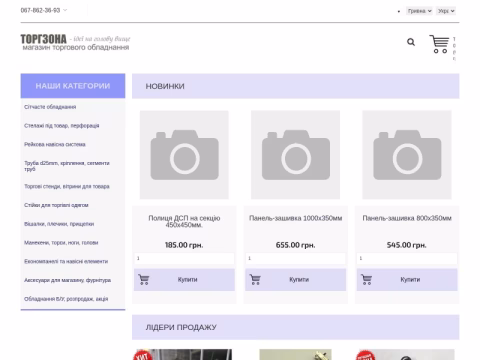Focus quantity field for Панель-зашивка 1000x350мм
The image size is (480, 360).
pos(296,258)
